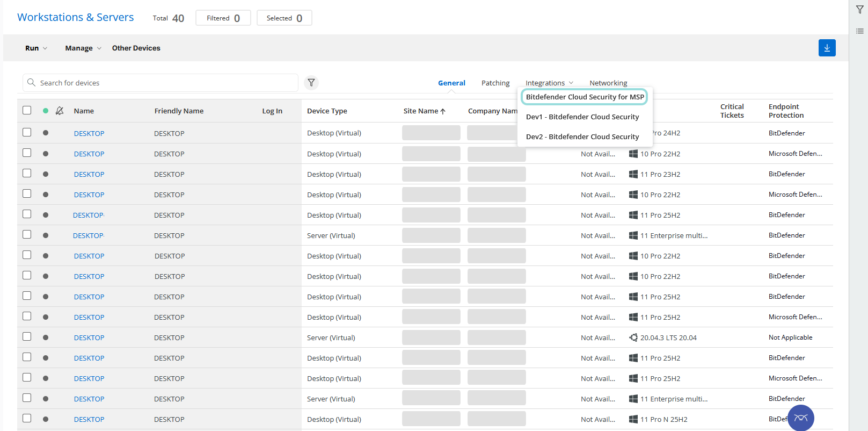
Task: Collapse the Integrations dropdown tab
Action: tap(549, 83)
